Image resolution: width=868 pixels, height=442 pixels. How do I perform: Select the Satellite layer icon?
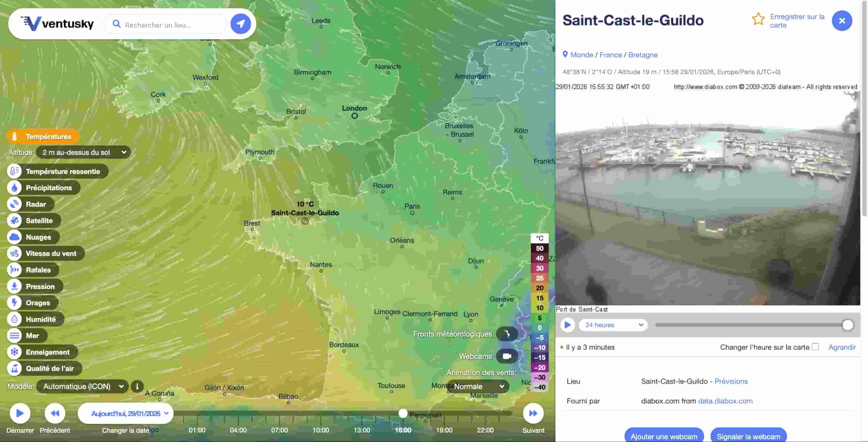coord(14,220)
